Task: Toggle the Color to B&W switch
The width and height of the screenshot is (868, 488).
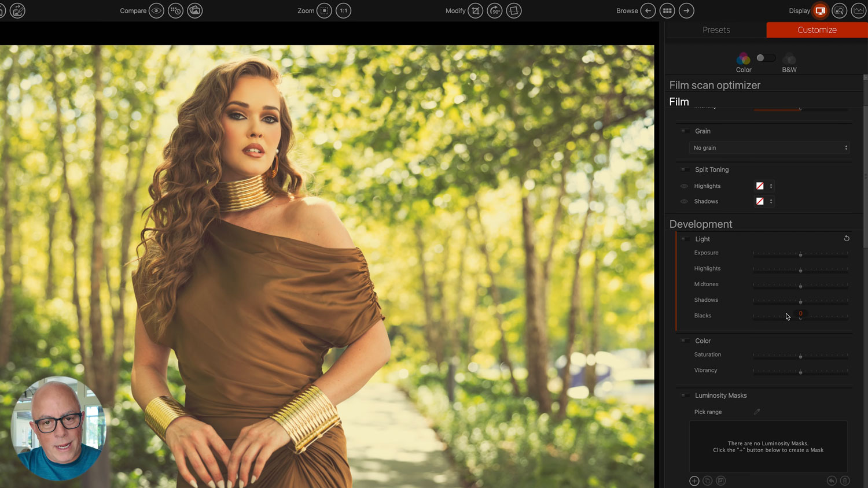Action: tap(766, 58)
